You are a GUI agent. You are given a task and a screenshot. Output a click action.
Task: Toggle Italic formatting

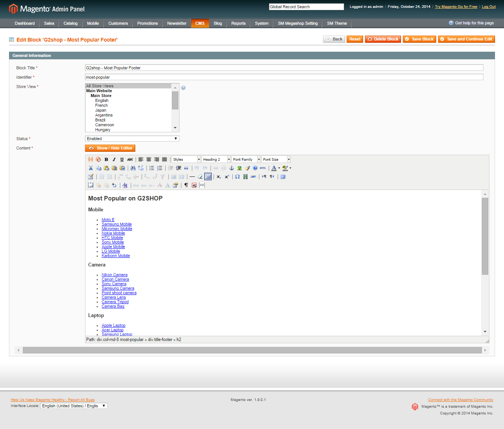pyautogui.click(x=114, y=159)
